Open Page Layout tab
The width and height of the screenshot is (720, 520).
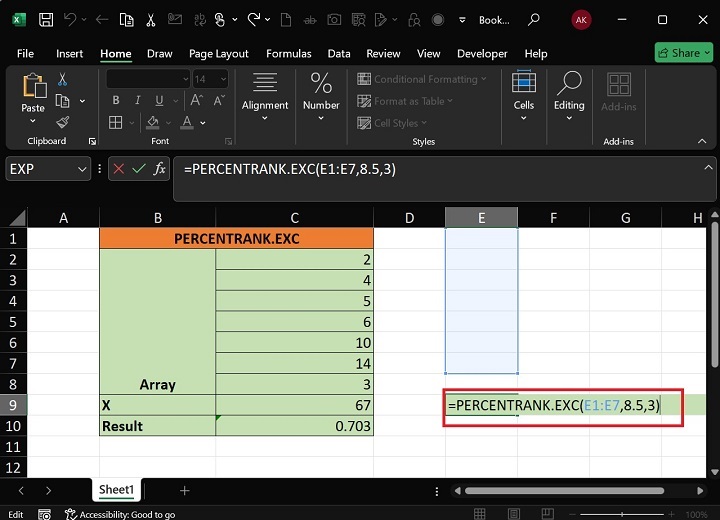click(x=219, y=54)
